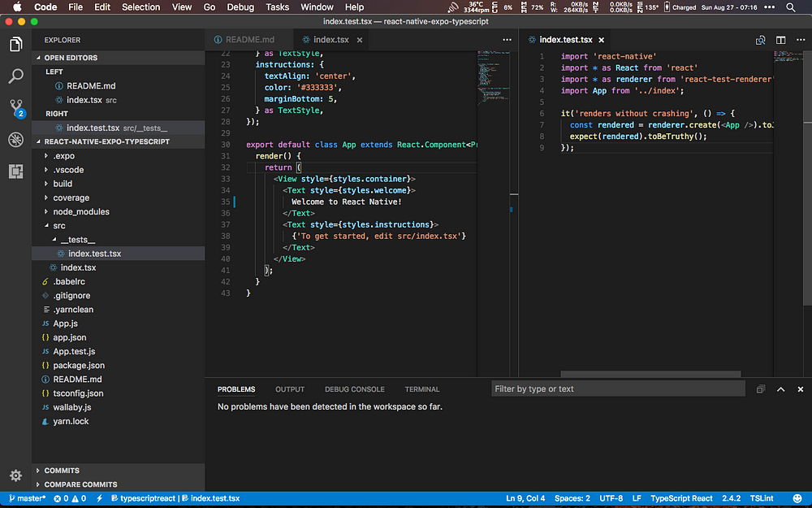Click the Manage gear icon
The image size is (812, 508).
[15, 475]
